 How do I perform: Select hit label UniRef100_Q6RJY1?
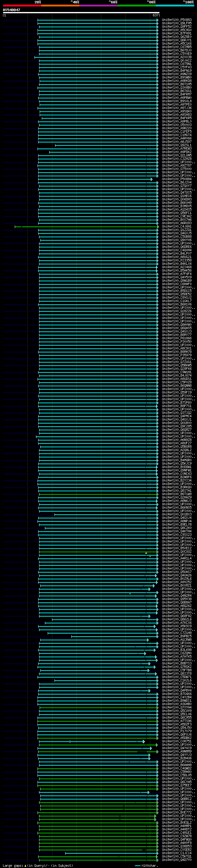pos(177,40)
